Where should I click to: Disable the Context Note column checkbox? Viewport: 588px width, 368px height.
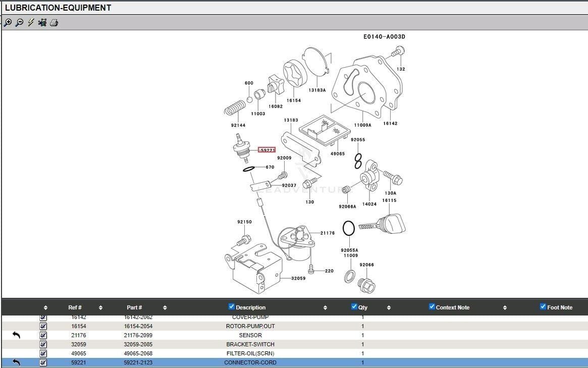tap(432, 306)
